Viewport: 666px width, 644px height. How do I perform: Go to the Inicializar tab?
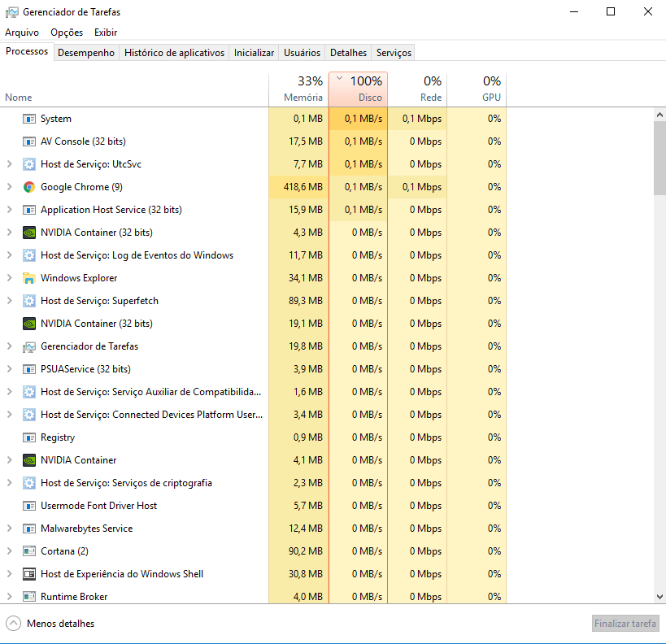[254, 53]
